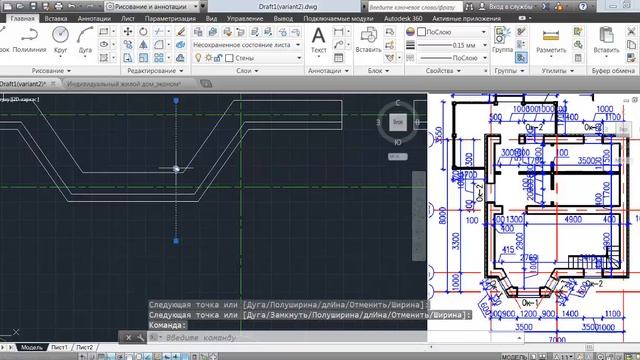Open the Управление ribbon tab
This screenshot has height=360, width=640.
coord(245,18)
